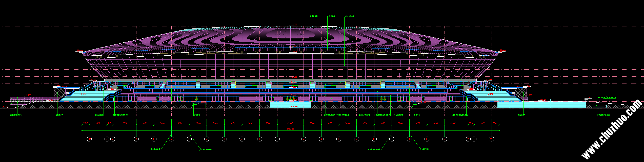644x162 pixels.
Task: Click grid axis bubble K
Action: 259,139
